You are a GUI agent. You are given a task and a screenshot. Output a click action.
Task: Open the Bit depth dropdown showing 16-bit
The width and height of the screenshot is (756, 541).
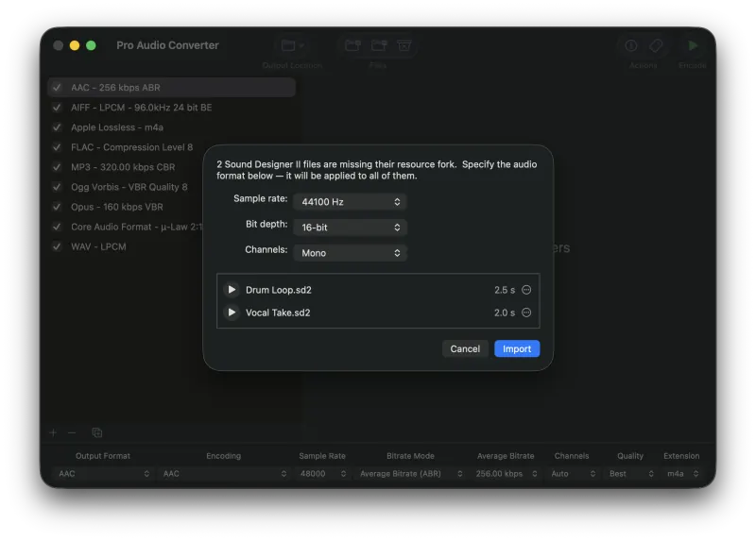[x=350, y=227]
